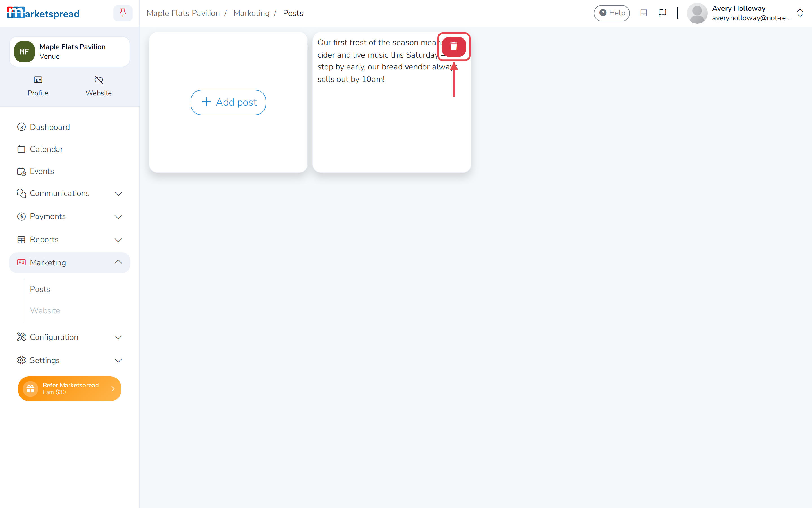The width and height of the screenshot is (812, 508).
Task: Click the pin sidebar icon
Action: coord(123,13)
